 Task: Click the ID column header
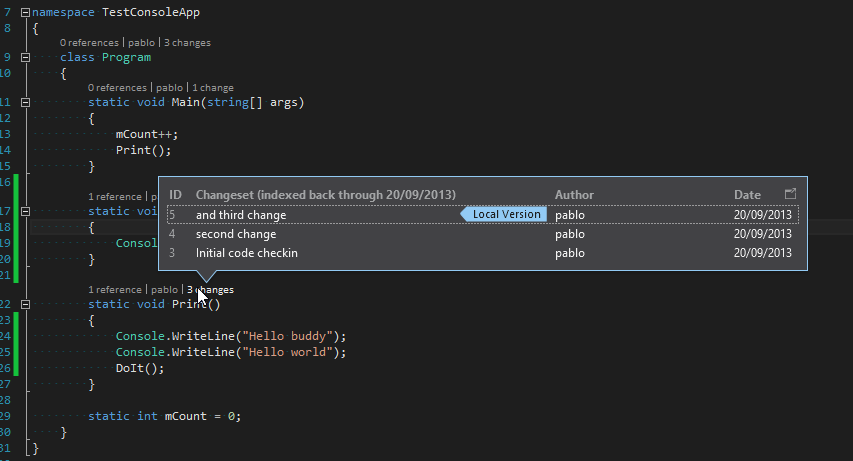point(175,195)
